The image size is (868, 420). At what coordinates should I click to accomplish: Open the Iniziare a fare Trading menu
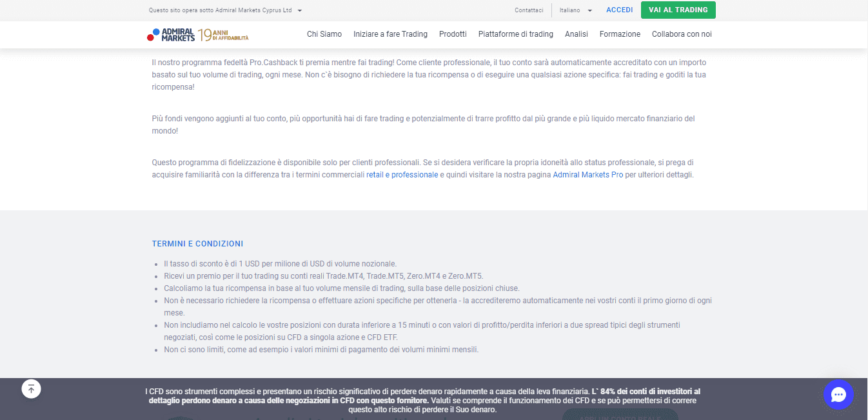click(390, 34)
